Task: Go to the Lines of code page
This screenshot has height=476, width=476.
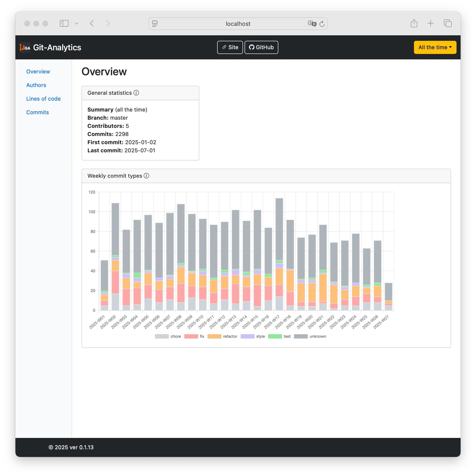Action: (43, 99)
